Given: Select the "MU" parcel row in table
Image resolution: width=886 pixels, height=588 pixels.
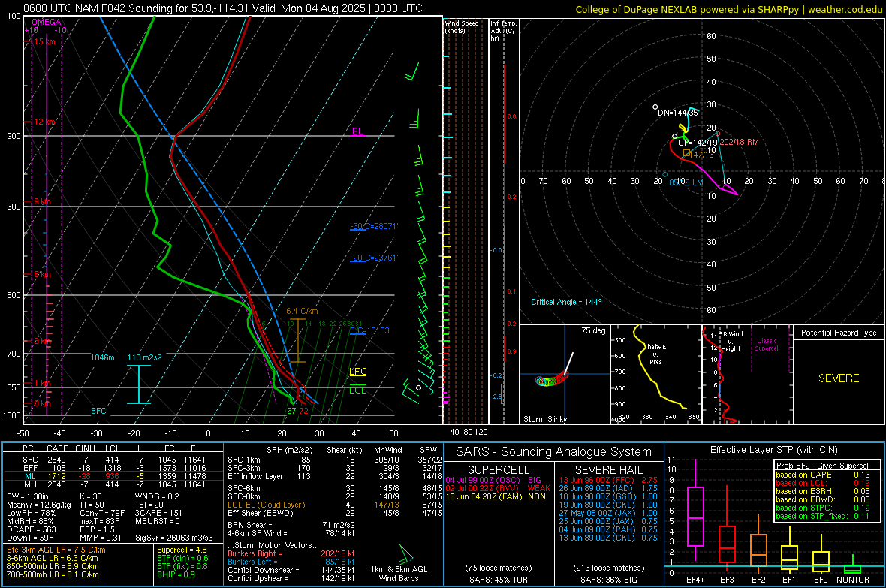Looking at the screenshot, I should point(113,484).
